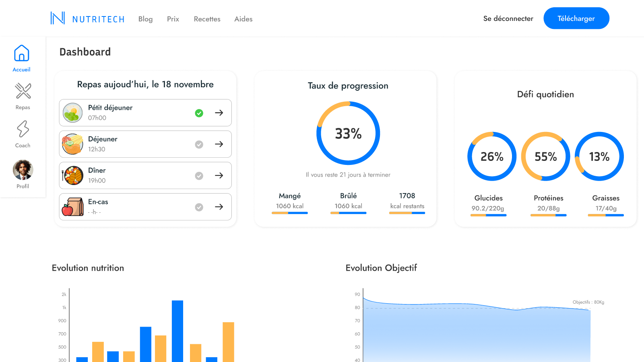Open the Repas fork and knife icon

coord(23,91)
